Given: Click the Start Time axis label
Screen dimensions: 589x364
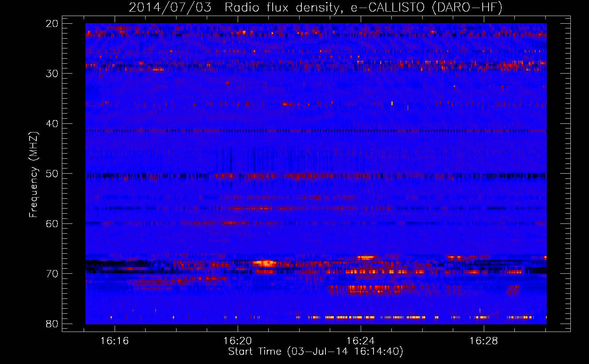Looking at the screenshot, I should (x=316, y=352).
